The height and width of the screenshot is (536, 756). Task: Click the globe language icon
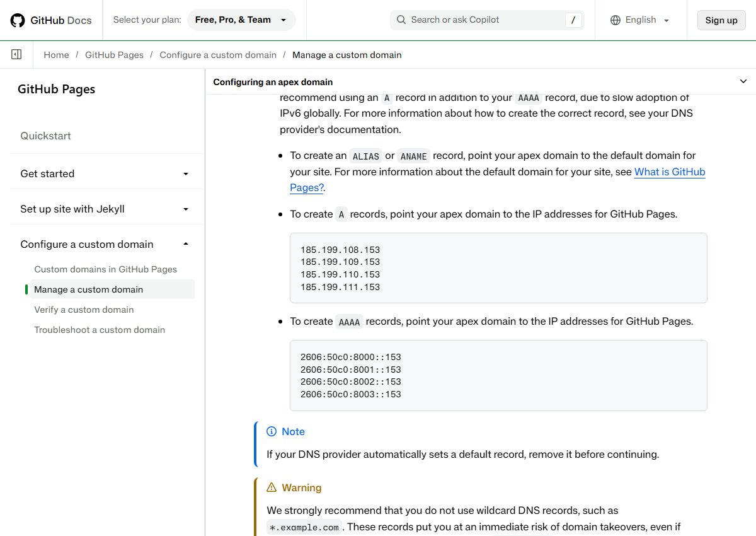click(x=616, y=20)
